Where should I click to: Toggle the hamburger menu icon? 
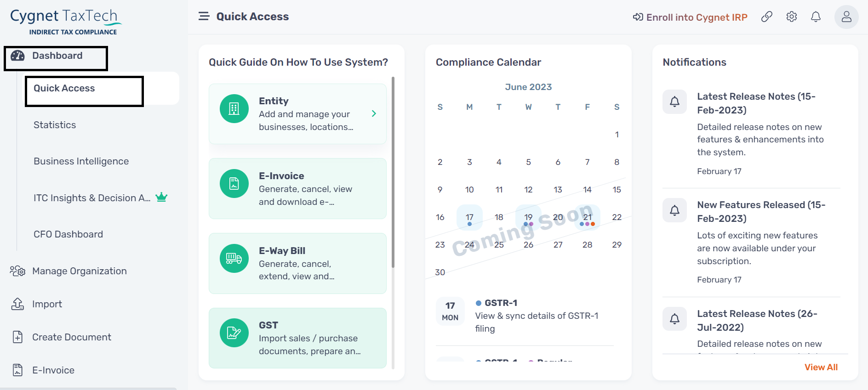(x=204, y=17)
